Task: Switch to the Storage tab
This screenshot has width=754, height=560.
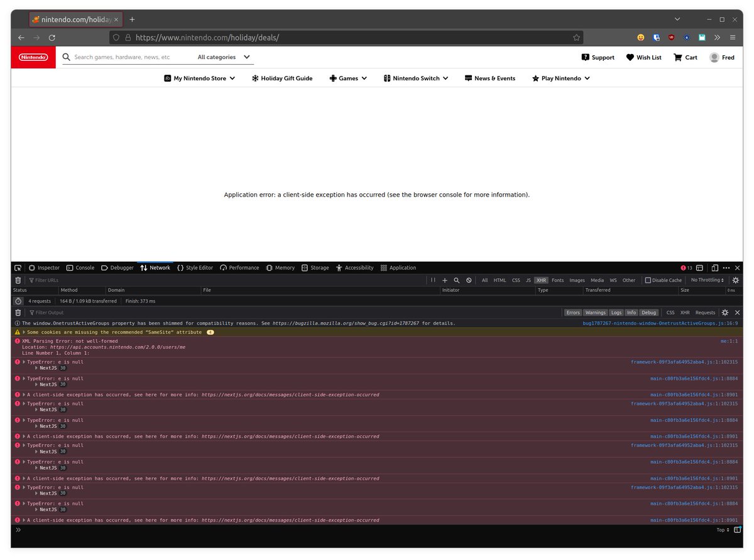Action: pyautogui.click(x=315, y=267)
